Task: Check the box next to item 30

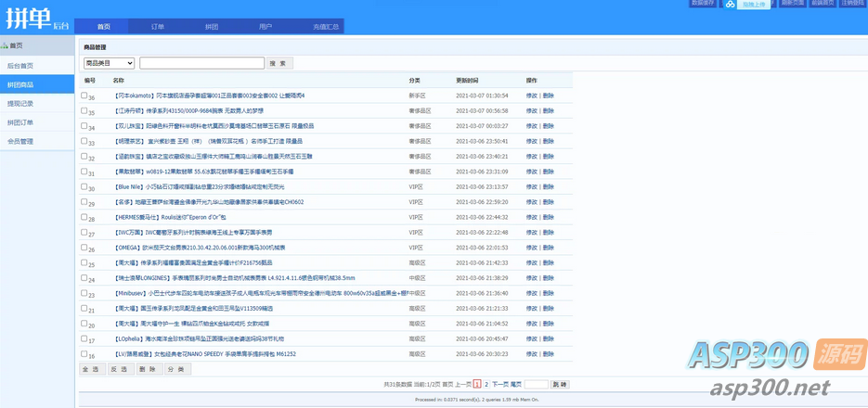Action: point(84,185)
